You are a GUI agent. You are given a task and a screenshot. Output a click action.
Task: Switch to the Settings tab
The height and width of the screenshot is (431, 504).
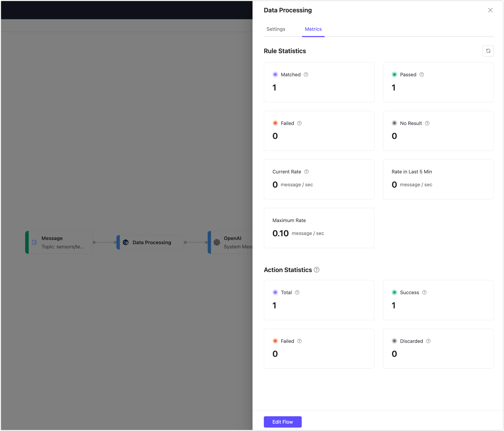[x=275, y=29]
